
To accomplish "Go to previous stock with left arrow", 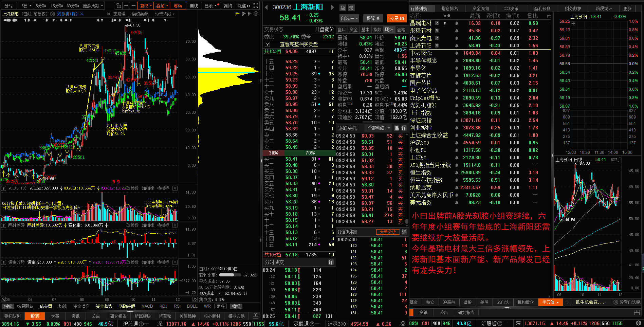I will (x=266, y=7).
